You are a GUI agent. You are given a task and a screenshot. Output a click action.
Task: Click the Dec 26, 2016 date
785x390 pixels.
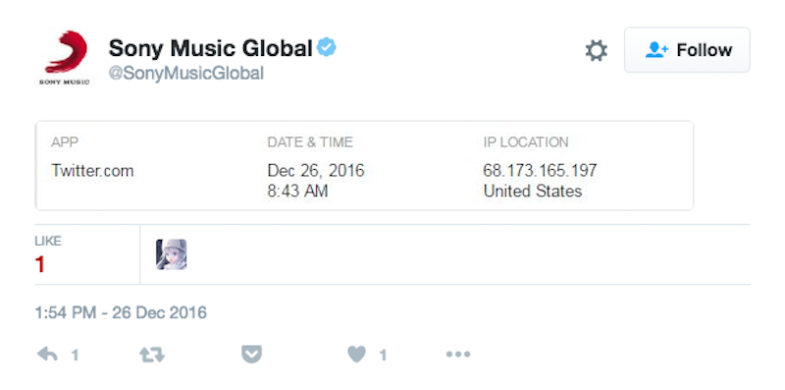click(316, 171)
